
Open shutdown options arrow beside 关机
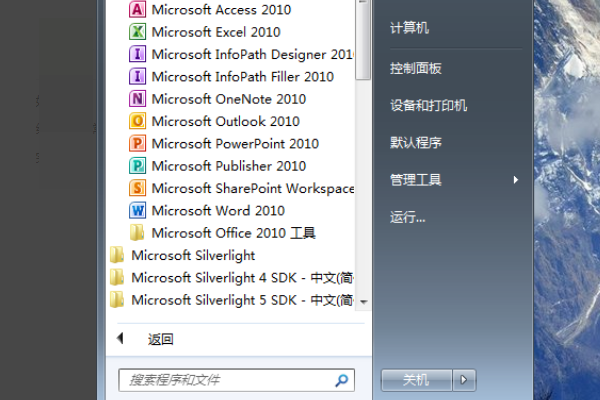[x=464, y=380]
